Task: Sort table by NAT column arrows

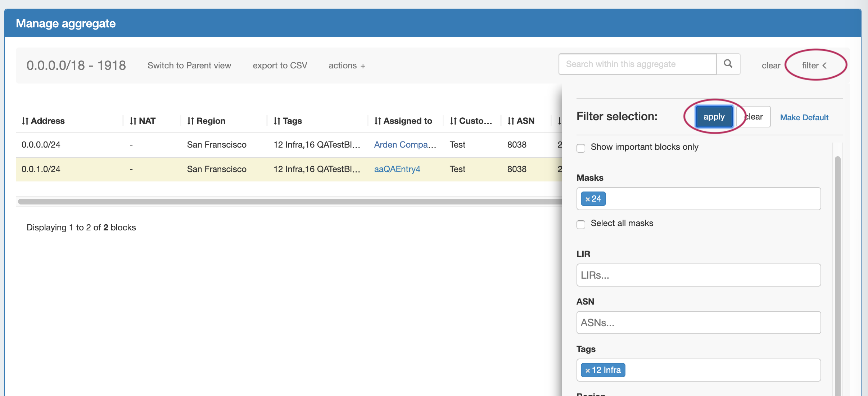Action: coord(133,121)
